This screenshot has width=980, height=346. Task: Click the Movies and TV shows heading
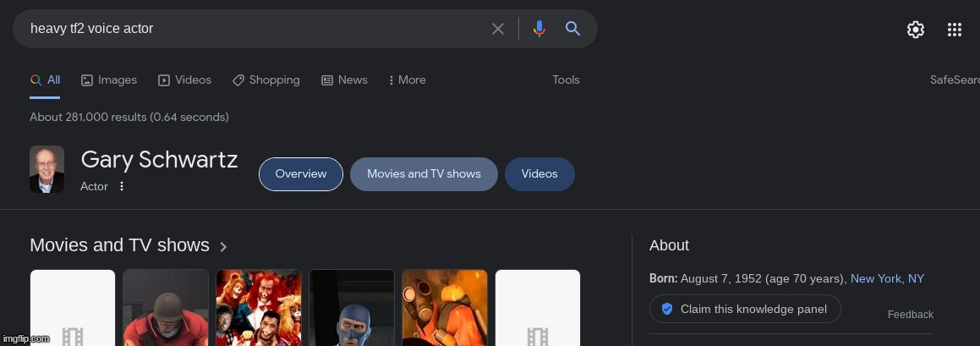[x=119, y=245]
